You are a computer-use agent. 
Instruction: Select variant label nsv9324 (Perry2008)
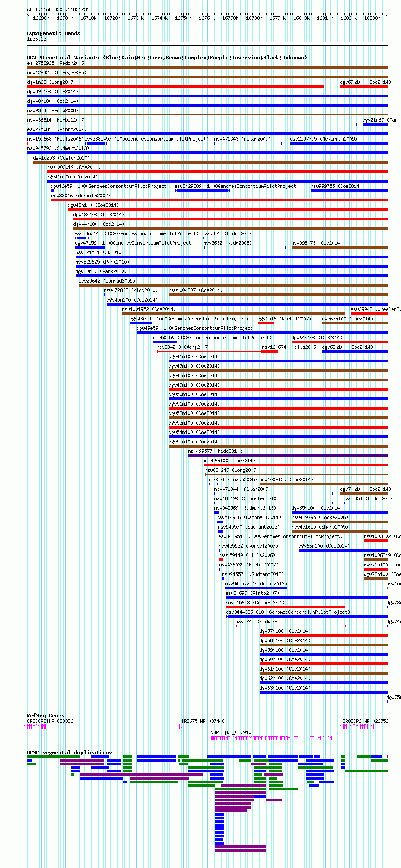[53, 110]
